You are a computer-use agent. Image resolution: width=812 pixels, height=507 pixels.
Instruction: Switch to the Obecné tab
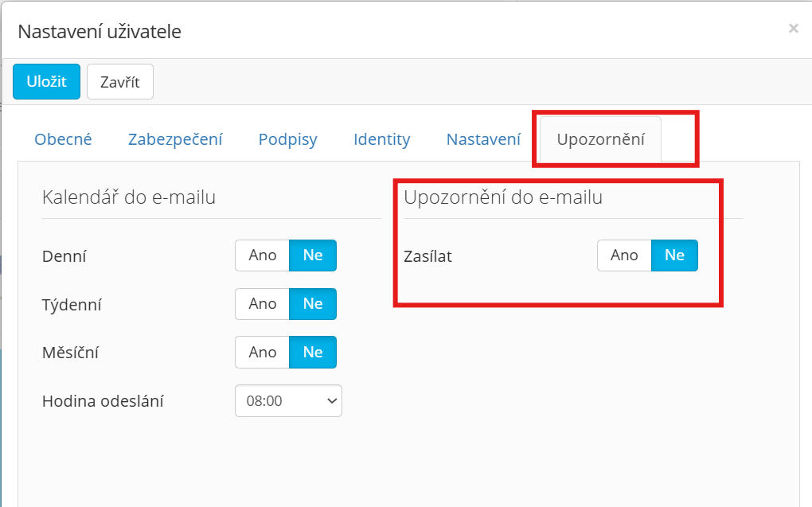(63, 139)
